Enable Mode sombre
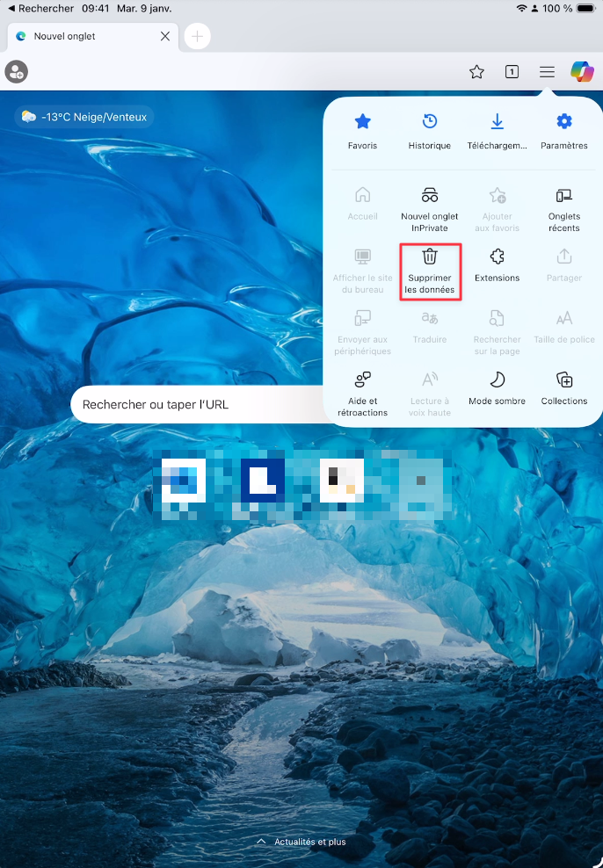 [x=497, y=388]
